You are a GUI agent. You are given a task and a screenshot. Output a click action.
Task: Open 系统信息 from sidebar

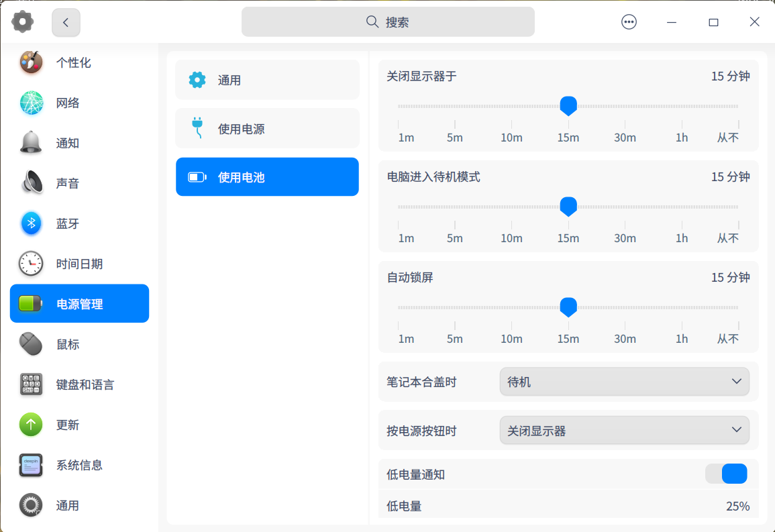pos(80,465)
